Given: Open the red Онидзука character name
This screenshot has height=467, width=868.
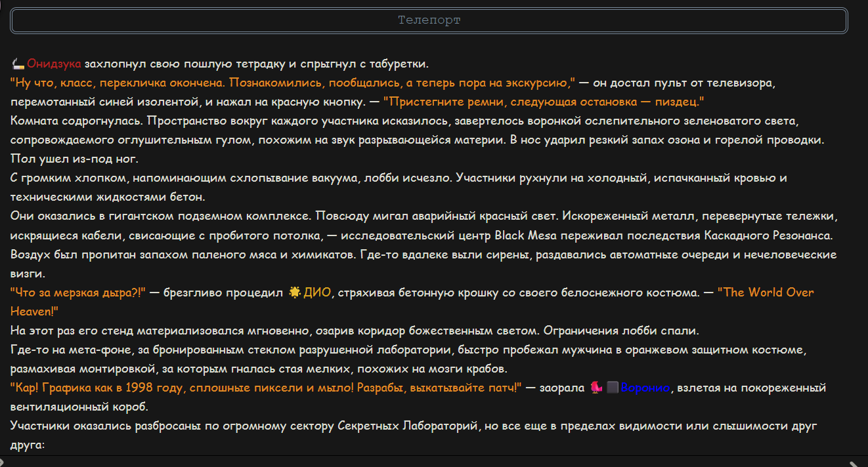Looking at the screenshot, I should point(54,64).
